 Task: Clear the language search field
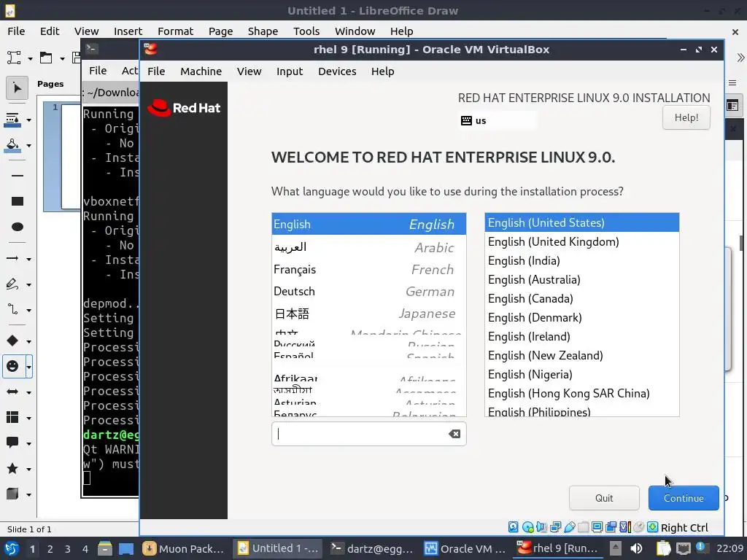[x=454, y=434]
